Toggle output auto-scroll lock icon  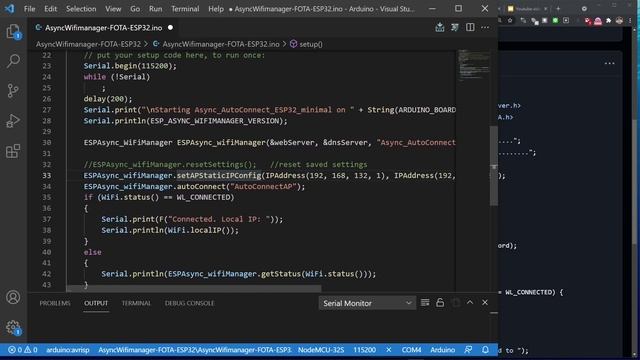[x=440, y=302]
